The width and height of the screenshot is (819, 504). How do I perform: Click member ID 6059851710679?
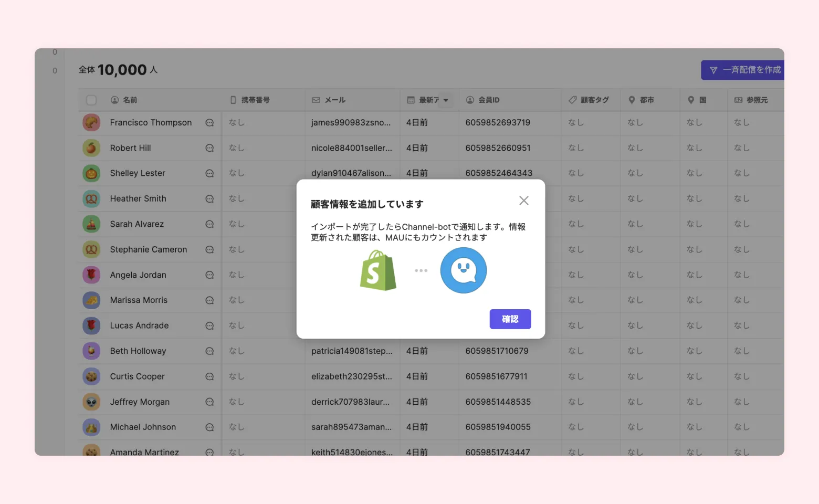(497, 351)
